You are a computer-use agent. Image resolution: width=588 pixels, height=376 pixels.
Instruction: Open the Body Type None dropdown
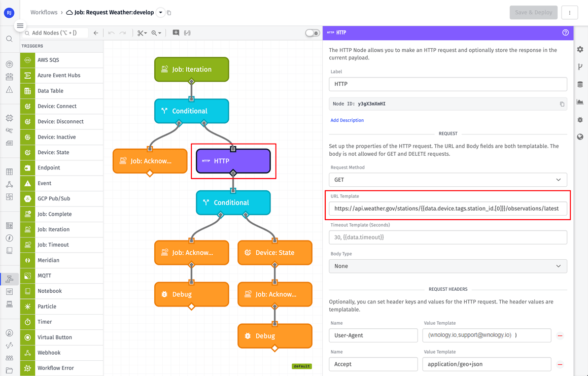448,266
